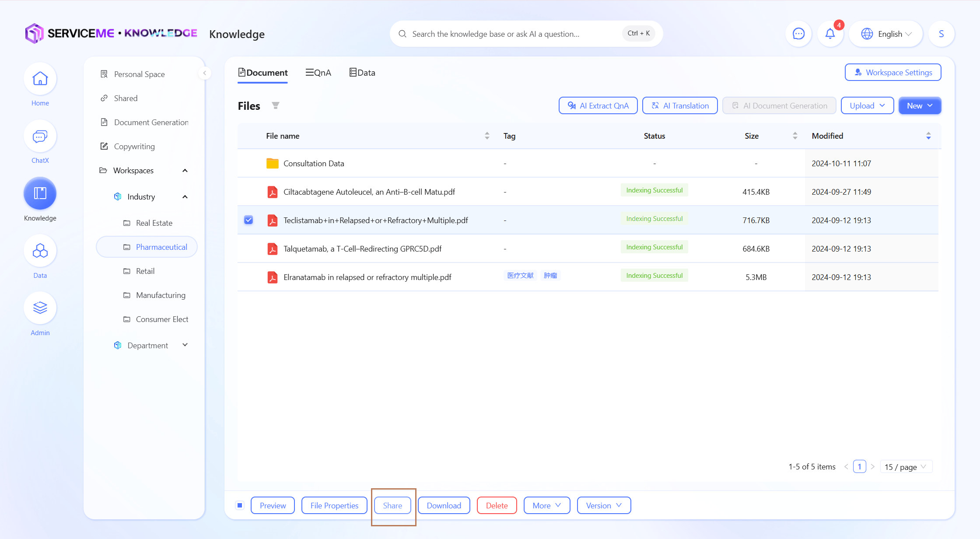Click the AI Translation button
This screenshot has height=539, width=980.
(x=680, y=105)
